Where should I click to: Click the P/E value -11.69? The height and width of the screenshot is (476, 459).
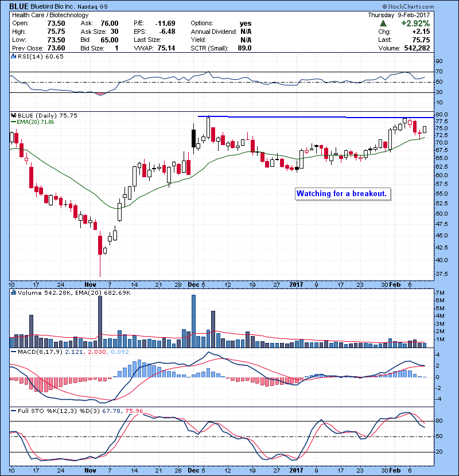click(165, 24)
